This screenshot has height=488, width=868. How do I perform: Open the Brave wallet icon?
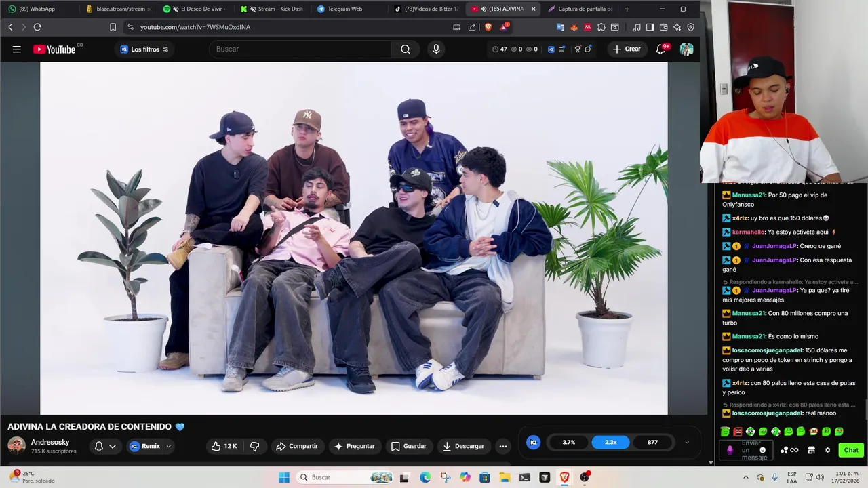click(x=663, y=27)
